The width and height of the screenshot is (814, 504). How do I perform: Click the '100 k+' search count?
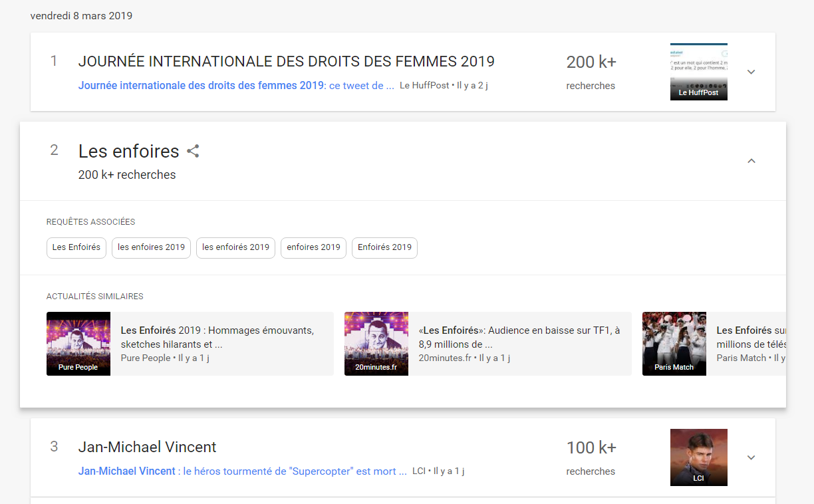591,447
